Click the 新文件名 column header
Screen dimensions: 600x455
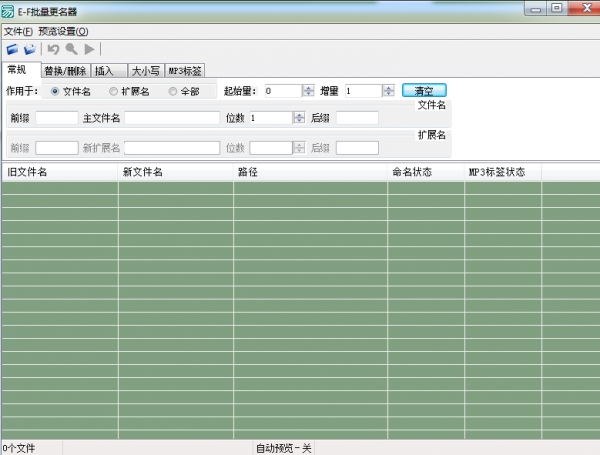[176, 172]
